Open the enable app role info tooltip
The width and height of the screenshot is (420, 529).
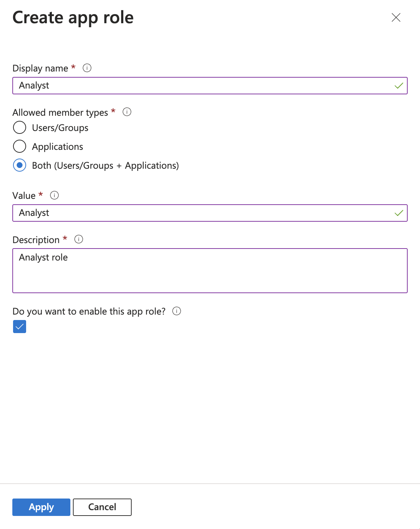176,311
